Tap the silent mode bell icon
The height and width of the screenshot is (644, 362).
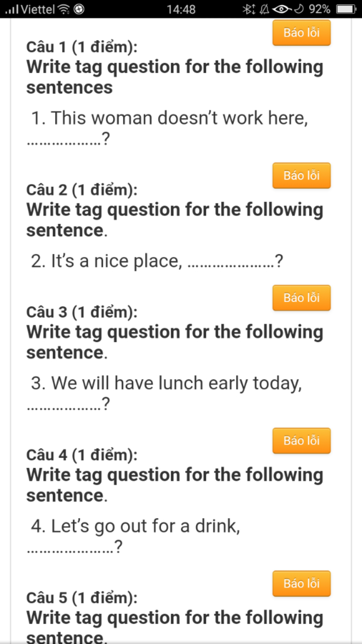(264, 9)
